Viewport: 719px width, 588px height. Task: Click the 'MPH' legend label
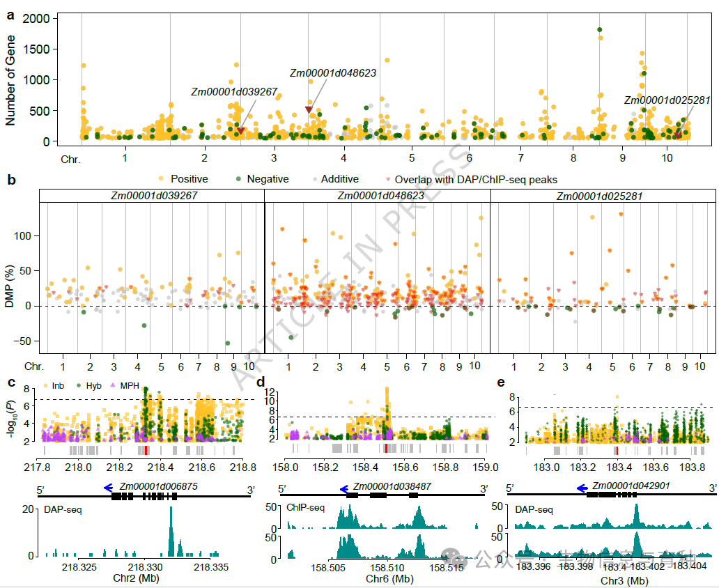coord(130,386)
